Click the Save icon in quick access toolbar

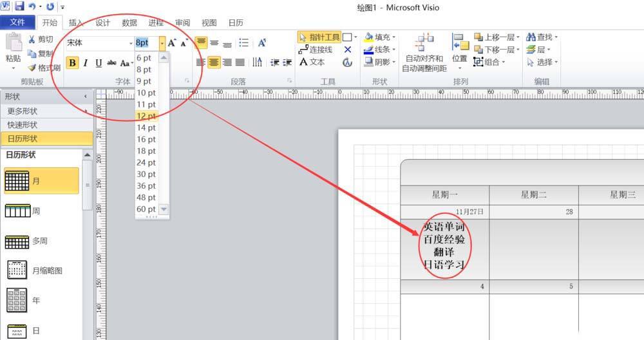click(x=19, y=6)
